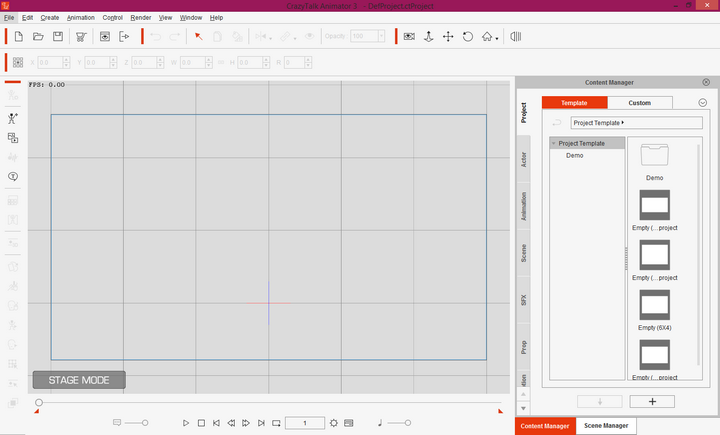720x435 pixels.
Task: Click the 3D motion key editor icon
Action: (516, 37)
